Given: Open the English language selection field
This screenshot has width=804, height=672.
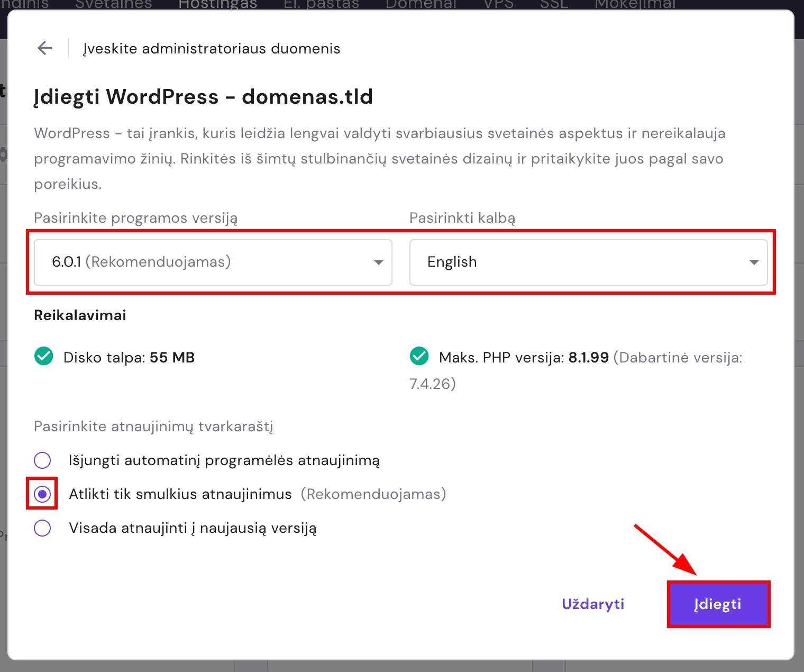Looking at the screenshot, I should (577, 262).
